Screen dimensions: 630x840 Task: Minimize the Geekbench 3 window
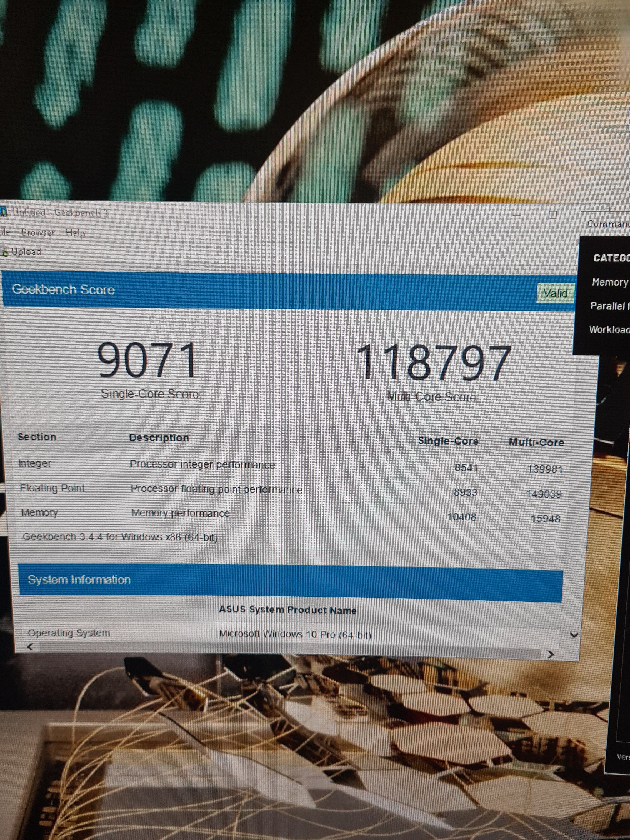(x=516, y=215)
